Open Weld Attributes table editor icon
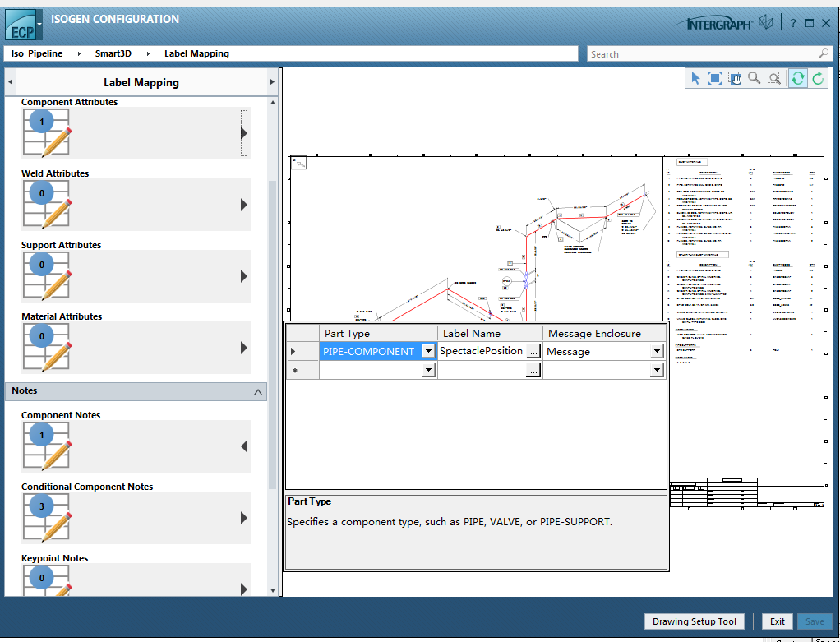The height and width of the screenshot is (642, 840). tap(47, 204)
